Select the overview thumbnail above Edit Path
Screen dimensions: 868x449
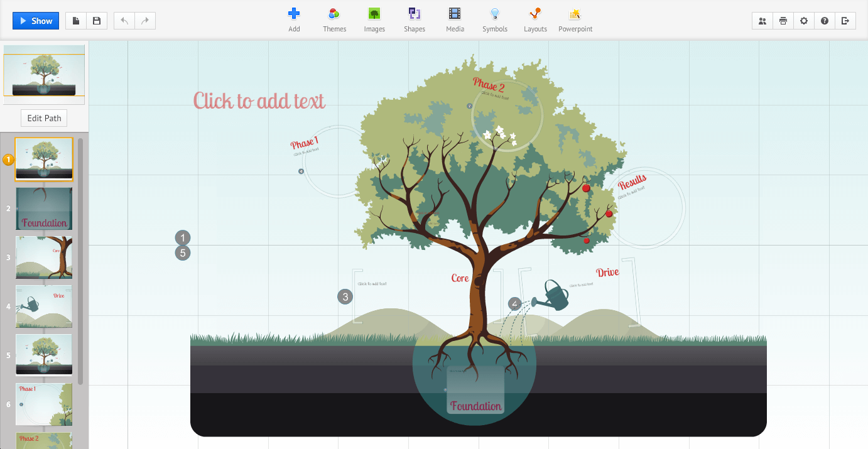(44, 75)
